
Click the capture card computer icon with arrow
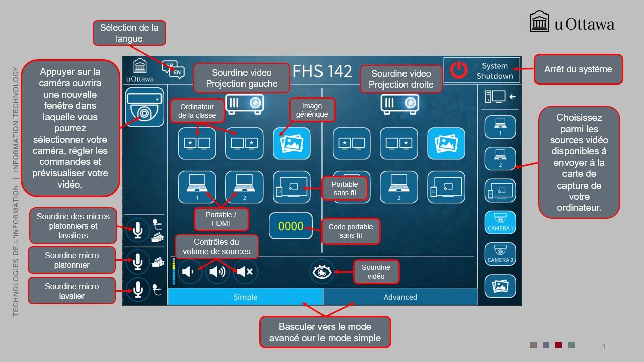500,96
